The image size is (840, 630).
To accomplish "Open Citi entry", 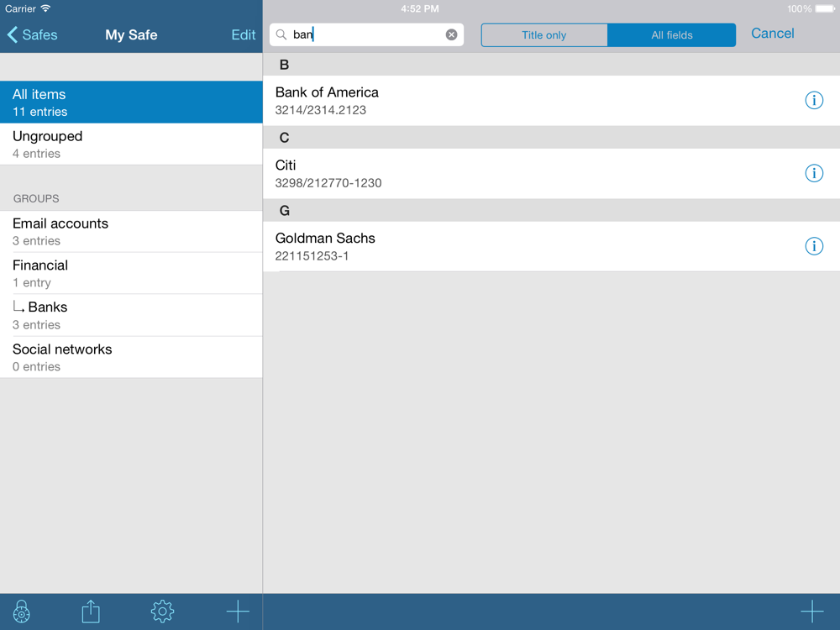I will pos(551,174).
